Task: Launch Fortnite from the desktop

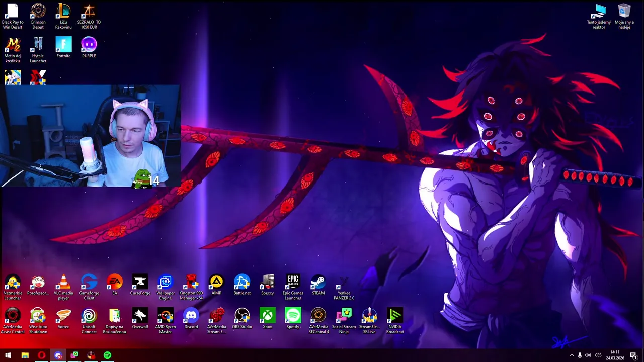Action: pos(63,48)
